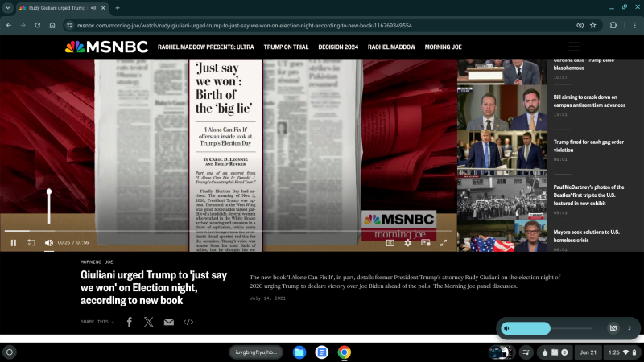
Task: Expand audio settings chevron
Action: coord(630,328)
